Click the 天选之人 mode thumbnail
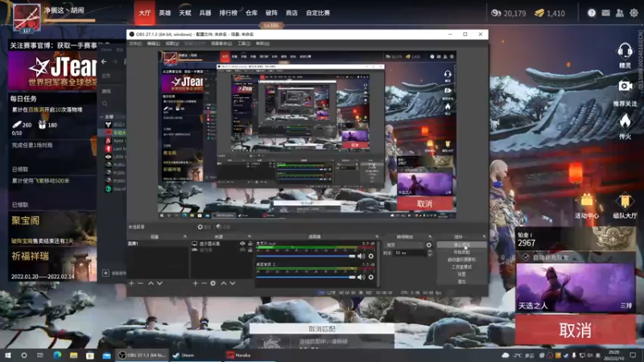Image resolution: width=644 pixels, height=362 pixels. [x=576, y=287]
